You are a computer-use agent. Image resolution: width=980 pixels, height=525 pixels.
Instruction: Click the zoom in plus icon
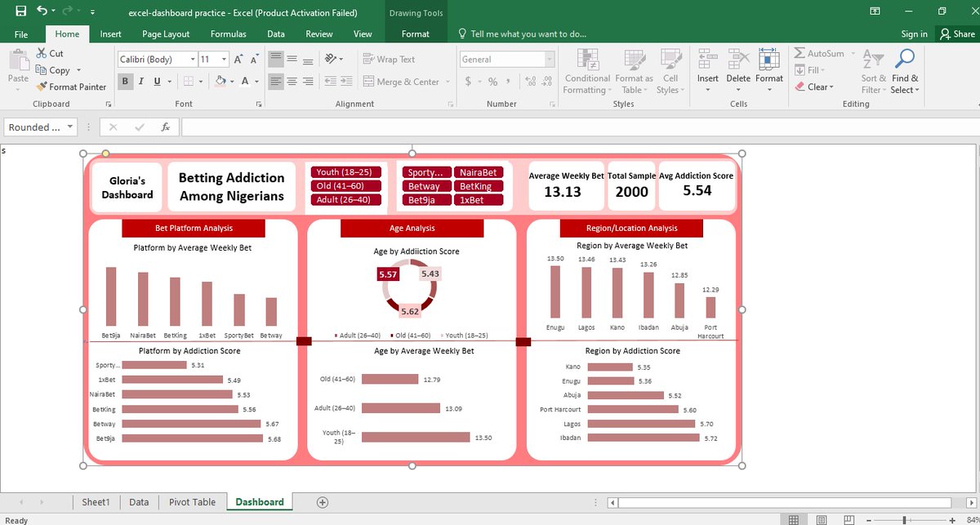click(x=952, y=519)
